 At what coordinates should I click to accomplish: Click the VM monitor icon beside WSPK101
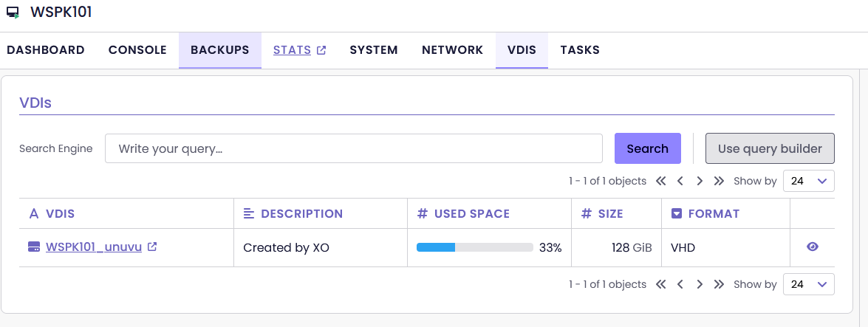coord(13,13)
